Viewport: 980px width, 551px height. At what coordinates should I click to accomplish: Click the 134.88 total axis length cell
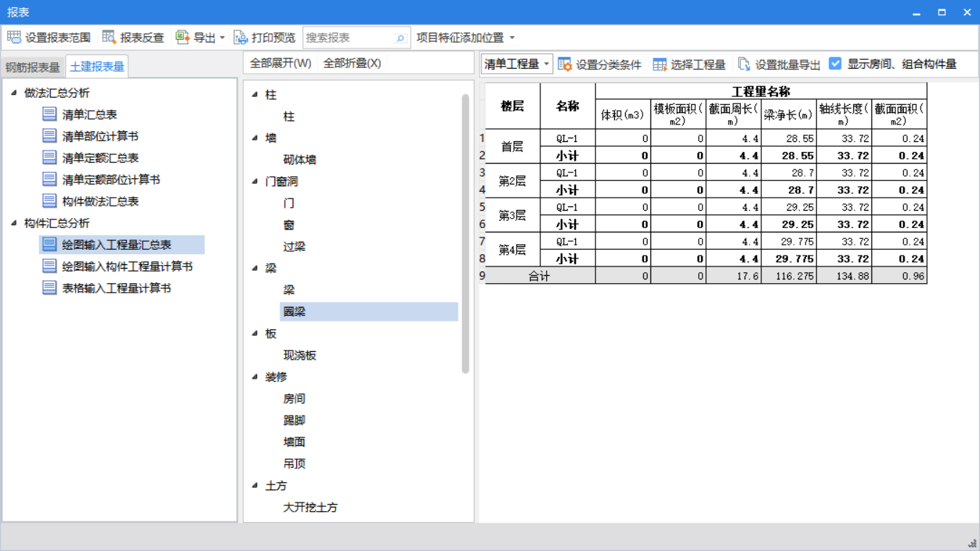pyautogui.click(x=844, y=275)
